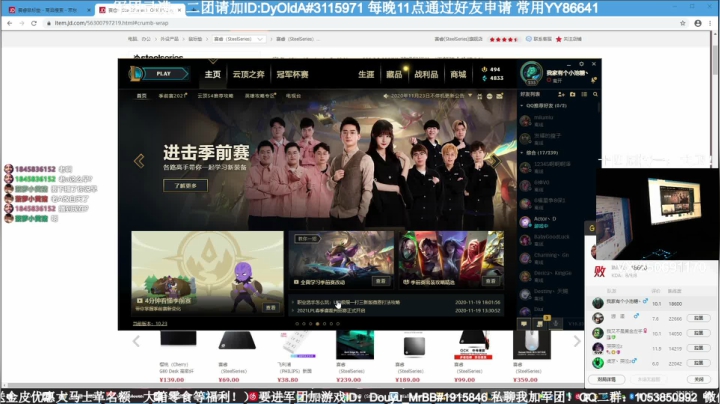Bookmark page with star icon

point(683,23)
